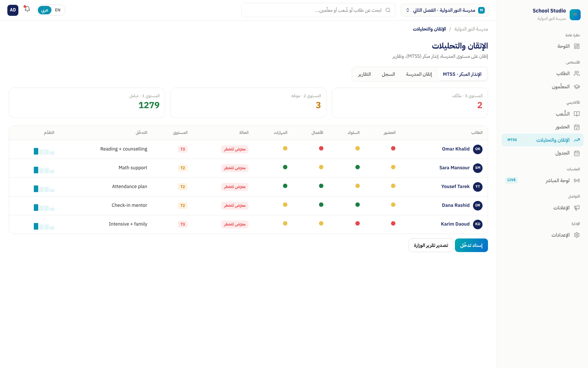Click the MTSS badge in the sidebar
This screenshot has height=368, width=588.
point(512,140)
